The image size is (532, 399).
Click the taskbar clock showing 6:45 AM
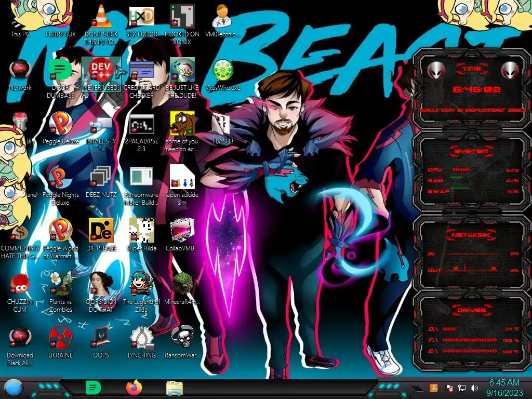tap(504, 388)
